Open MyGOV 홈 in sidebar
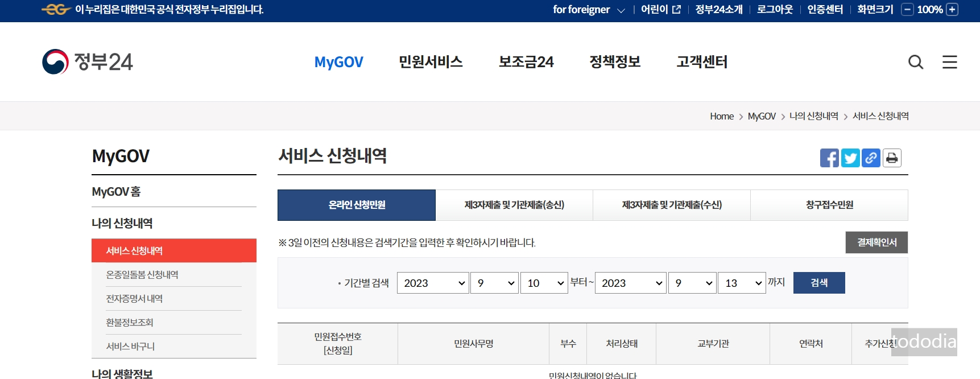Viewport: 980px width, 379px height. click(x=116, y=192)
